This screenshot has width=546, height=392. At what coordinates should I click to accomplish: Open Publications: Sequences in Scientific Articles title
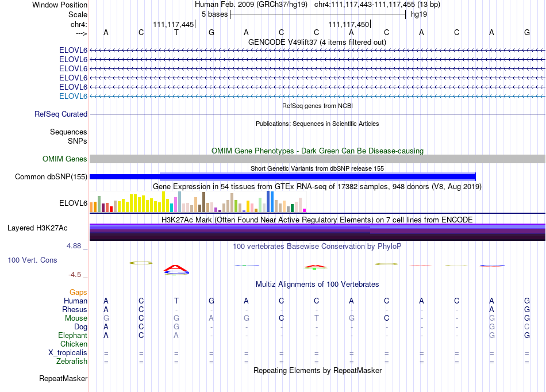click(317, 124)
